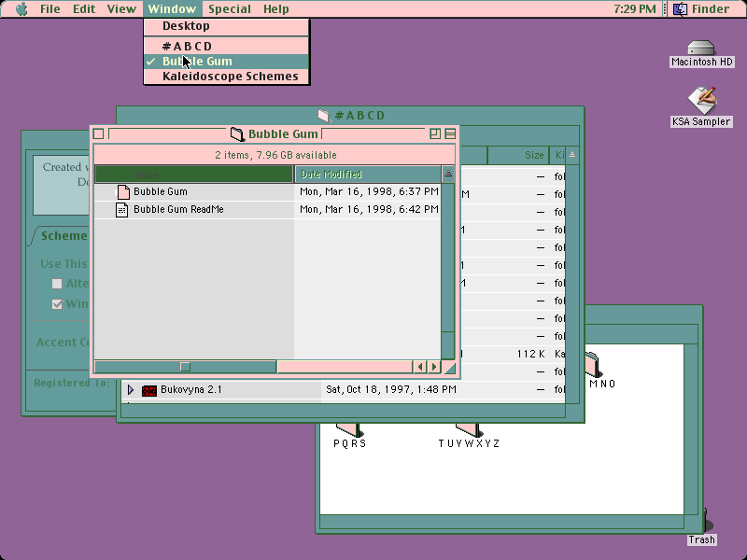Open the Apple menu
The height and width of the screenshot is (560, 747).
21,9
